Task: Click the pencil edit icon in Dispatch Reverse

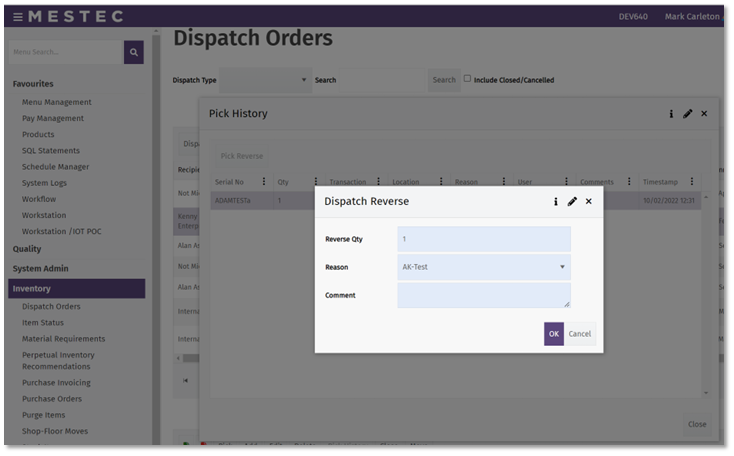Action: click(572, 201)
